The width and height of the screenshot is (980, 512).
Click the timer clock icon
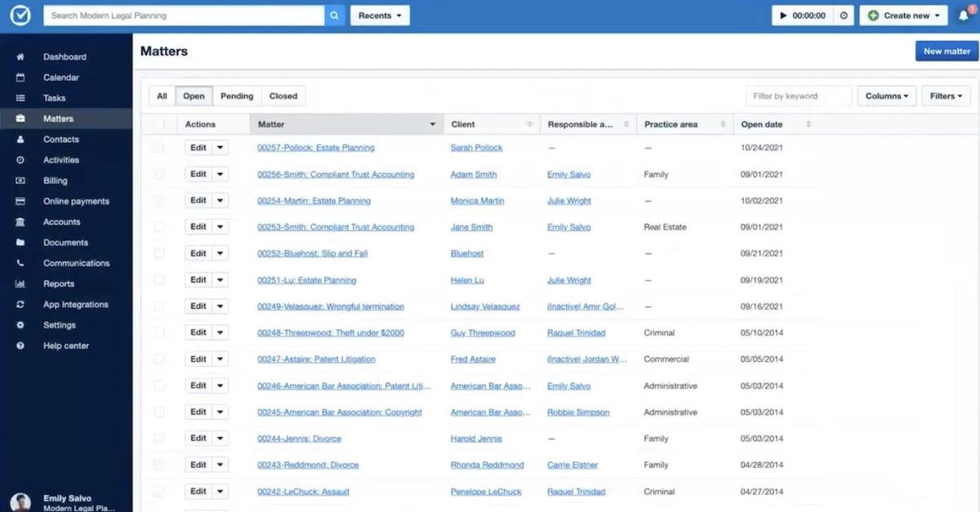(x=844, y=16)
